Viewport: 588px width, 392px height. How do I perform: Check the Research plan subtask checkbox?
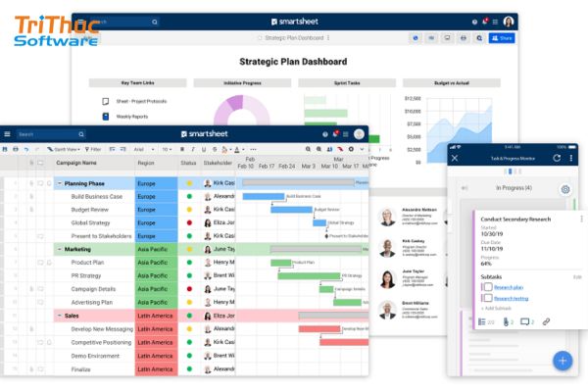(487, 287)
